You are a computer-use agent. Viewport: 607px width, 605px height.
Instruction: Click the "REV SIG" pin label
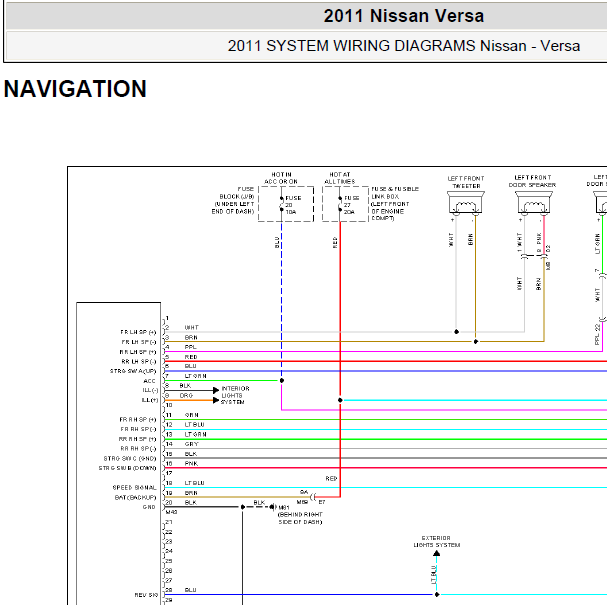click(x=146, y=595)
